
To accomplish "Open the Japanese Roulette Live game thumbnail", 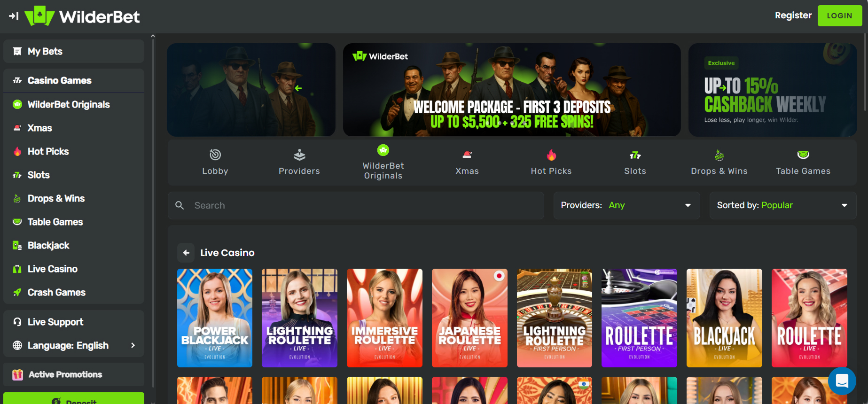I will click(469, 318).
